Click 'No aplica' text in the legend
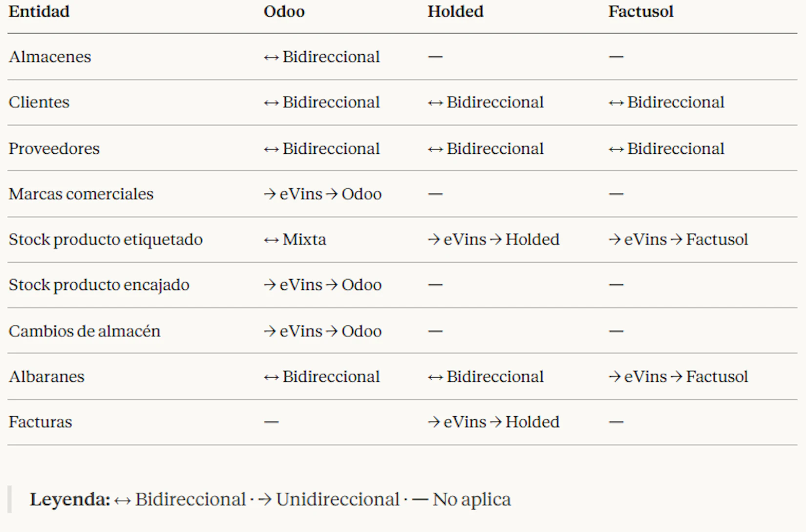The width and height of the screenshot is (806, 532). click(x=471, y=499)
